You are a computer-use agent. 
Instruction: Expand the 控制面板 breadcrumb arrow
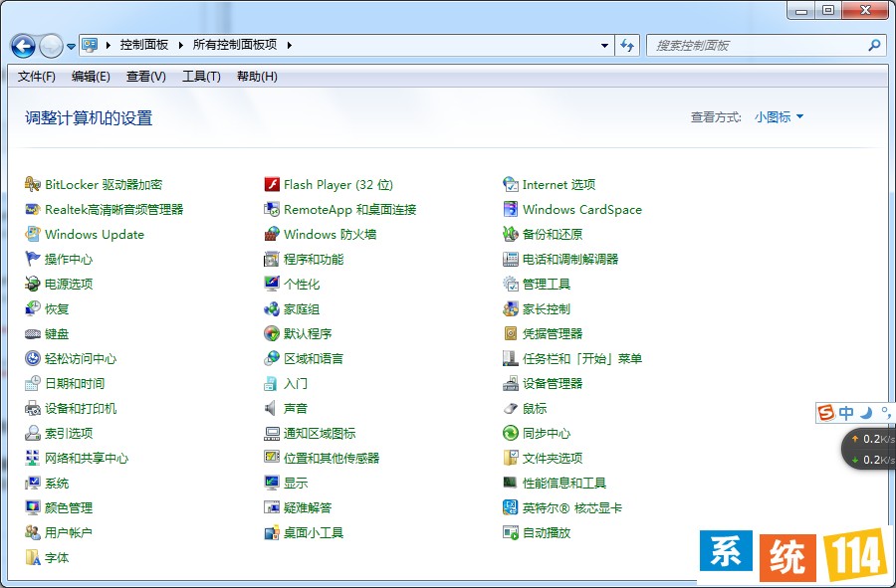179,45
